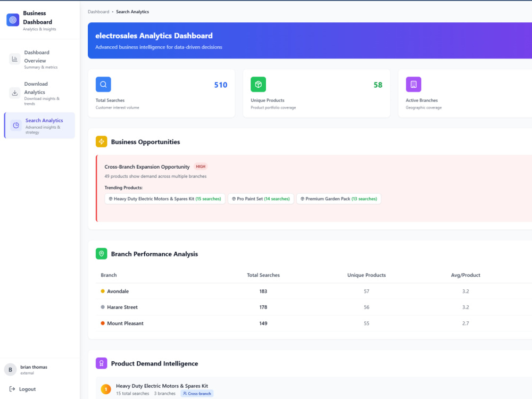
Task: Click Mount Pleasant unique products 55
Action: tap(367, 323)
